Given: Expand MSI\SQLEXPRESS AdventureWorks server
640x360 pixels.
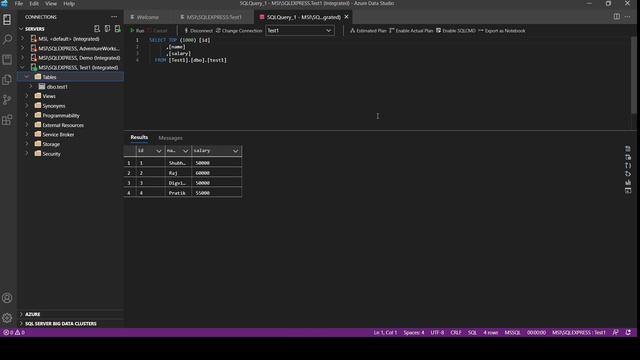Looking at the screenshot, I should (x=23, y=48).
